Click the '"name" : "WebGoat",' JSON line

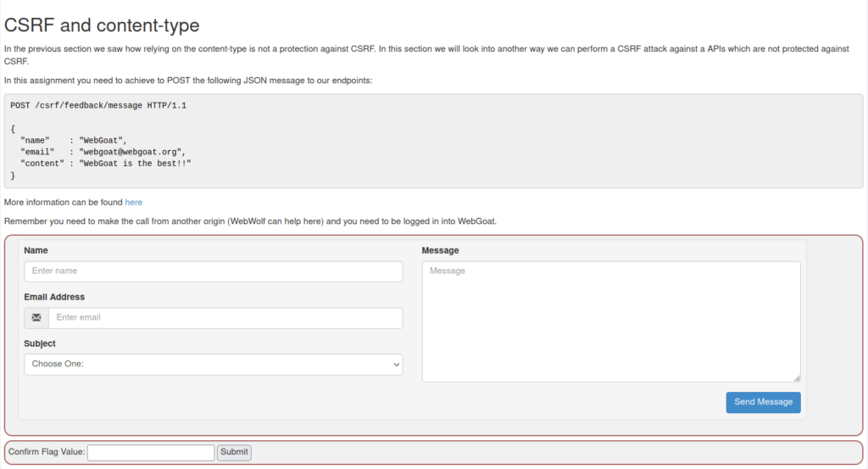74,140
